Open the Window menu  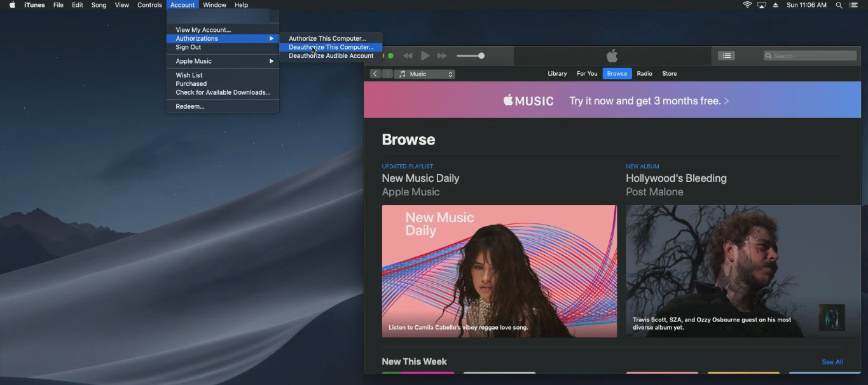point(214,5)
